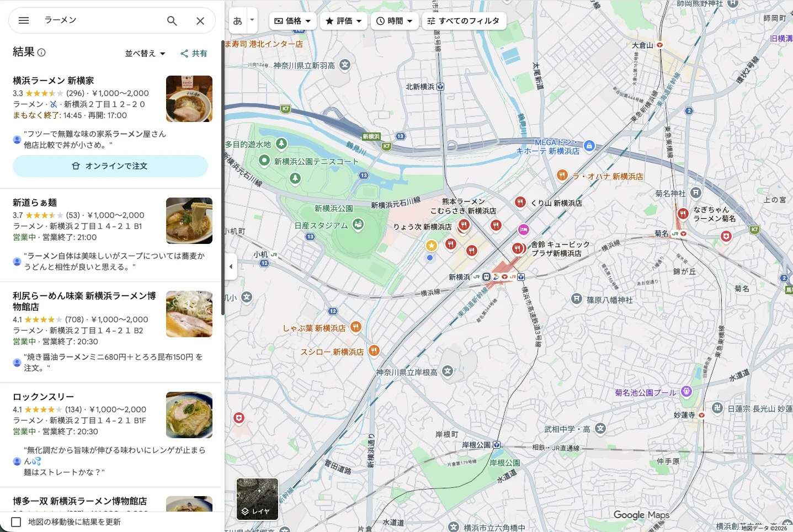793x532 pixels.
Task: Share results with 共有 button
Action: tap(194, 54)
